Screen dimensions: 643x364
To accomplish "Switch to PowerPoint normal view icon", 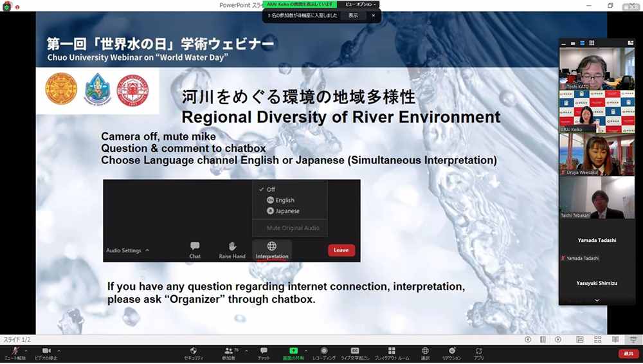I will 580,340.
